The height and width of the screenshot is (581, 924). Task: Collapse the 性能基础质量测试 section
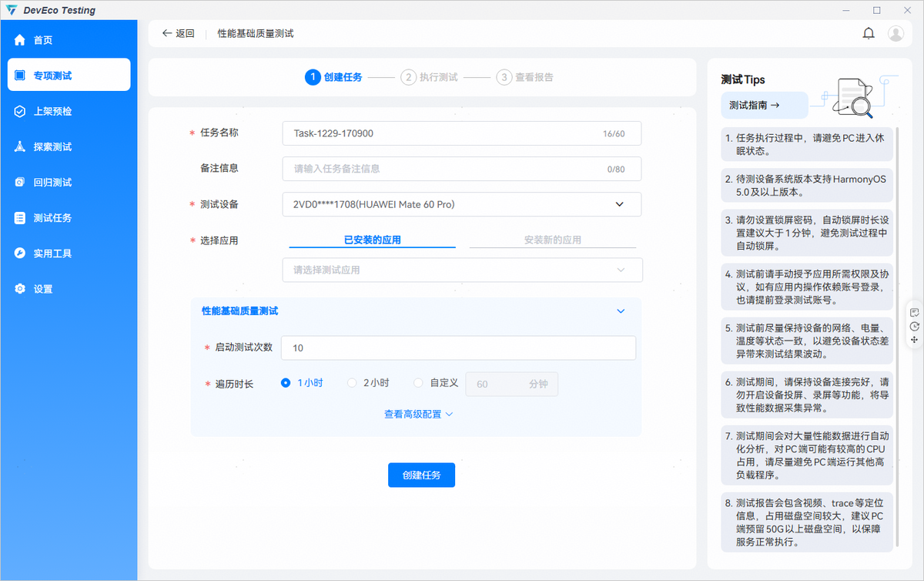[x=621, y=311]
